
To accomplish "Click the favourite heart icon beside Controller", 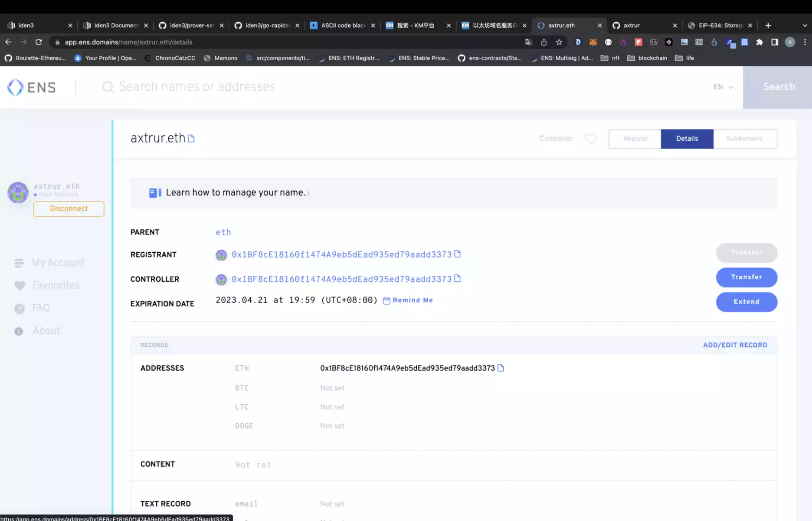I will (590, 139).
